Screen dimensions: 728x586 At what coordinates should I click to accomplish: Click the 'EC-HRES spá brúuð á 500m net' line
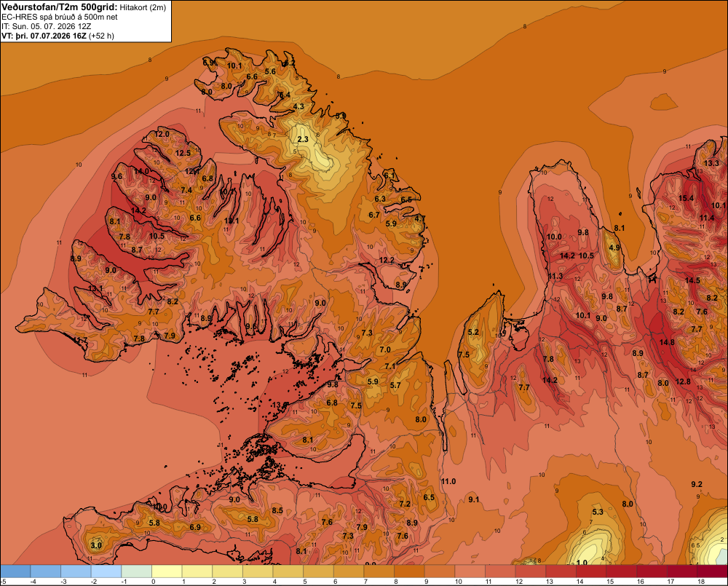(x=60, y=17)
